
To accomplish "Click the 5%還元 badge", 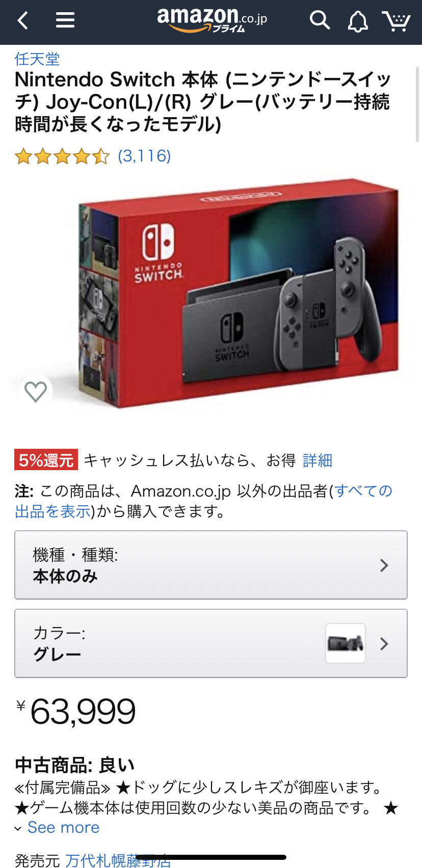I will click(x=46, y=460).
